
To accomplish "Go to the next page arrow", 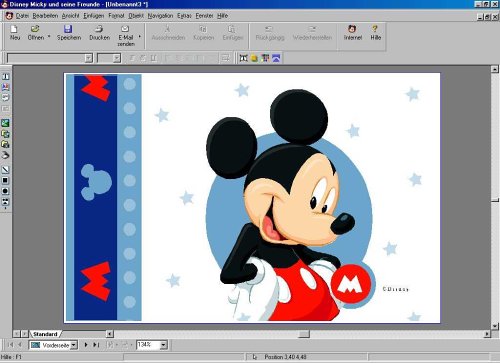I will point(86,345).
